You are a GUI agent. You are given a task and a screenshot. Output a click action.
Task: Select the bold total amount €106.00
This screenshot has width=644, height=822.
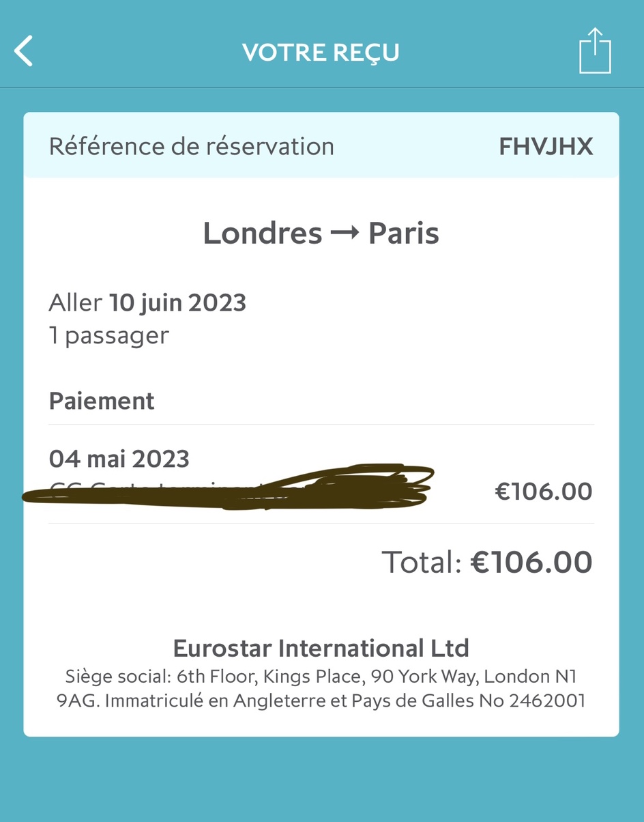[x=531, y=563]
